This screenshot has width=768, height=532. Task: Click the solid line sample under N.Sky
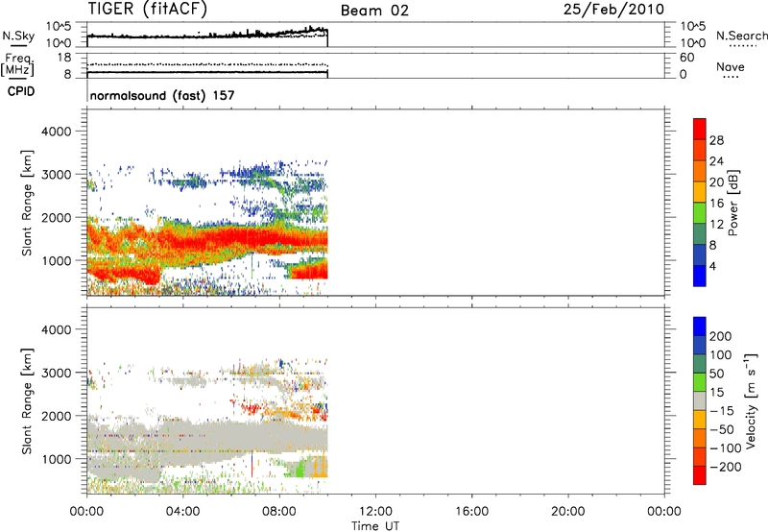tap(18, 46)
